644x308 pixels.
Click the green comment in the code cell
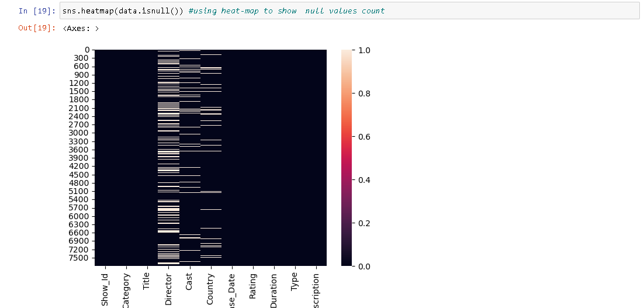pos(286,11)
